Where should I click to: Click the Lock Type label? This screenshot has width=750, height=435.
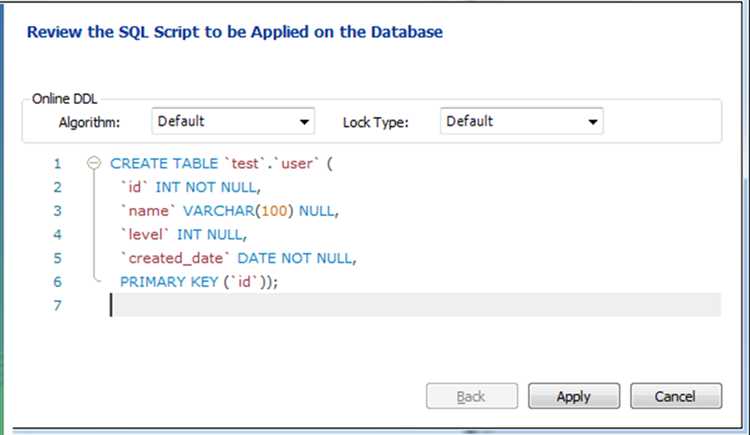pos(376,122)
